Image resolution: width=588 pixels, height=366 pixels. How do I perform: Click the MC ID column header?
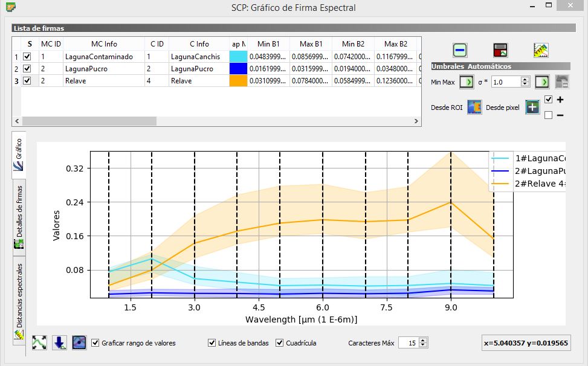coord(51,44)
